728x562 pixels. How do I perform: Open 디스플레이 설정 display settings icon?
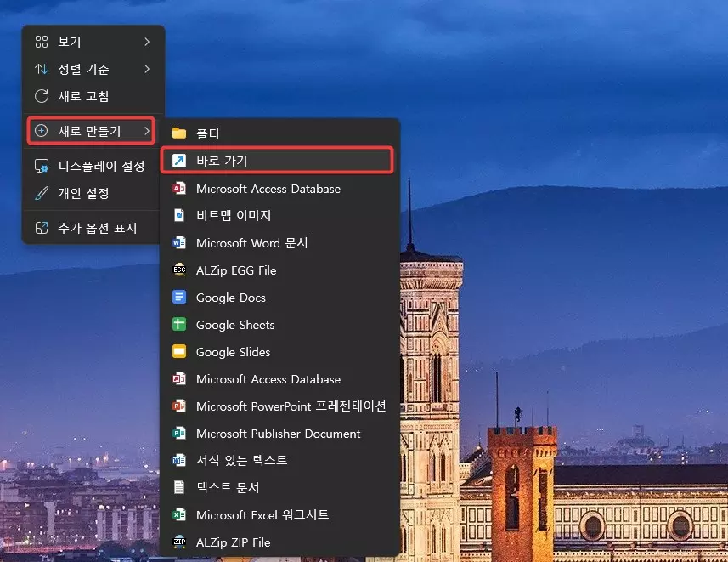42,166
